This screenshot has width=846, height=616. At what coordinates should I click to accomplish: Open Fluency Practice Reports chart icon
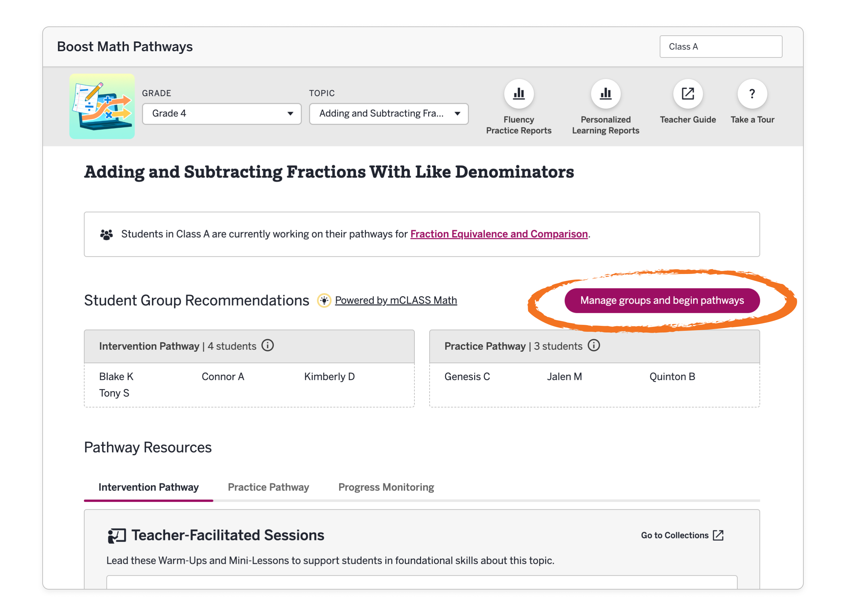point(519,94)
